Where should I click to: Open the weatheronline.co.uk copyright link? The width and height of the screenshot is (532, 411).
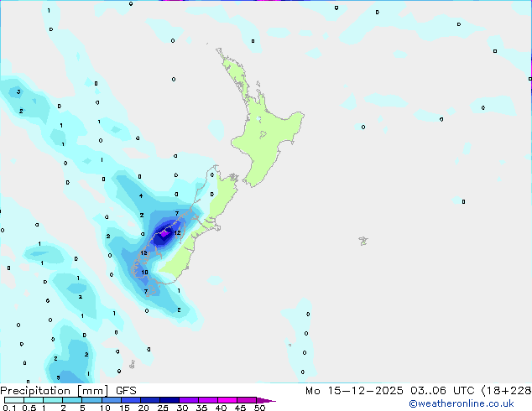[x=461, y=403]
